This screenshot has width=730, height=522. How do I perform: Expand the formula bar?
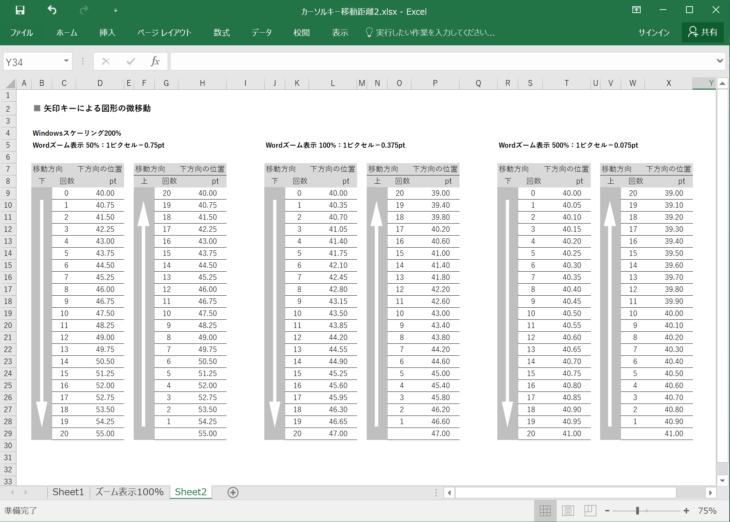[718, 62]
